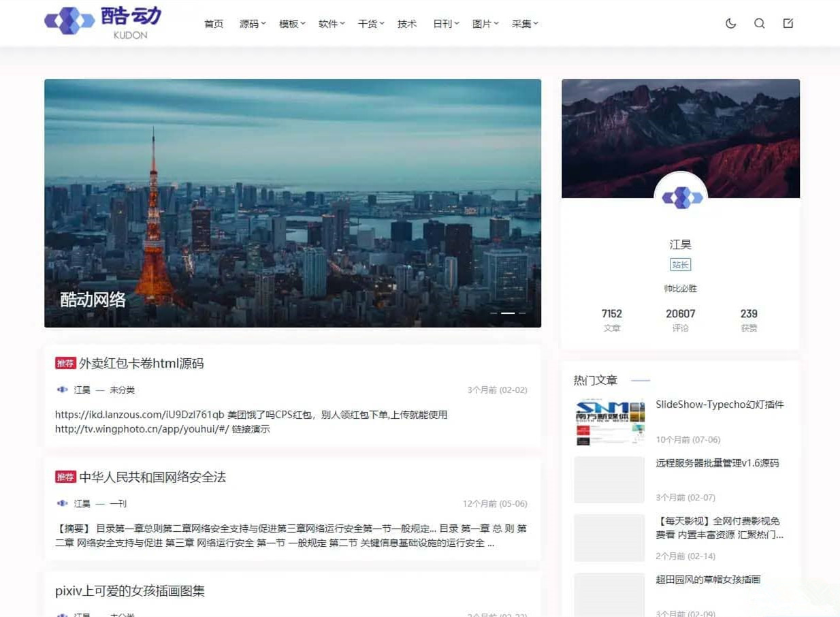The height and width of the screenshot is (617, 840).
Task: Open thumbnail beside 超田园风的草帽女孩插画
Action: 609,595
